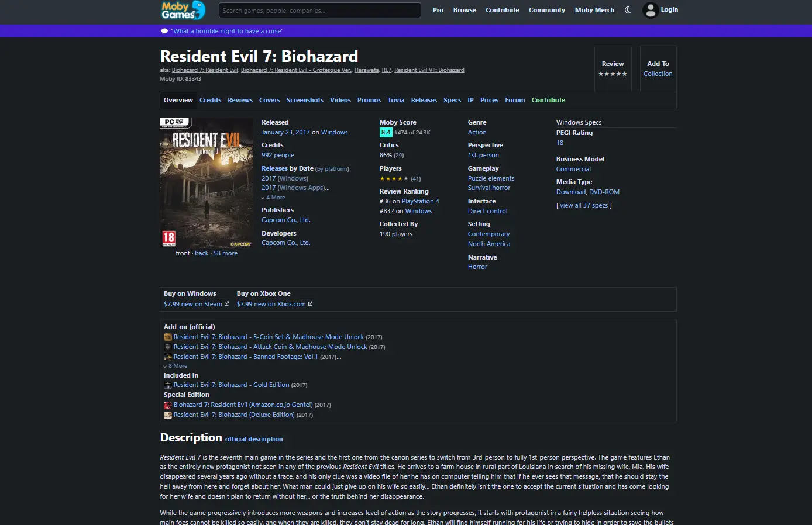Click the DVD-ROM media type link
The image size is (812, 525).
click(x=604, y=192)
